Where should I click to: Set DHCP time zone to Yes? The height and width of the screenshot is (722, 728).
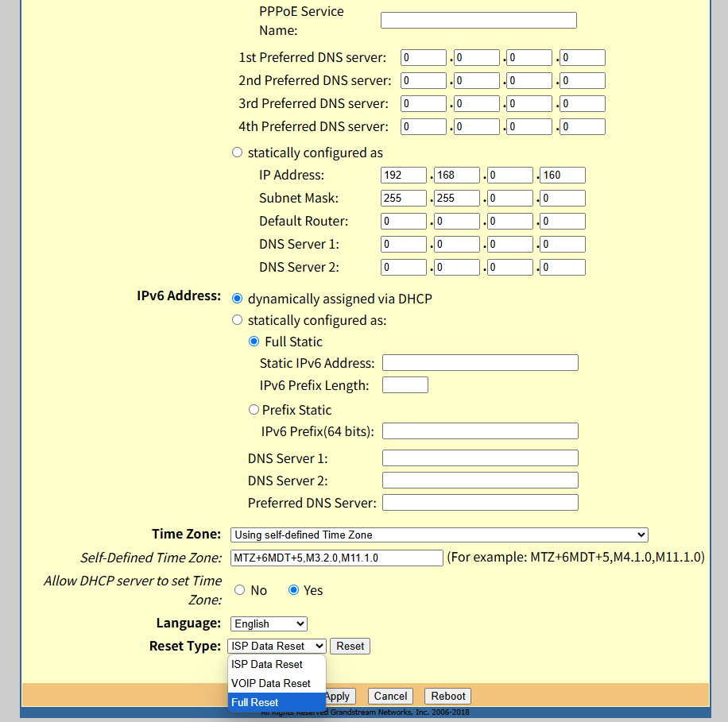point(293,590)
